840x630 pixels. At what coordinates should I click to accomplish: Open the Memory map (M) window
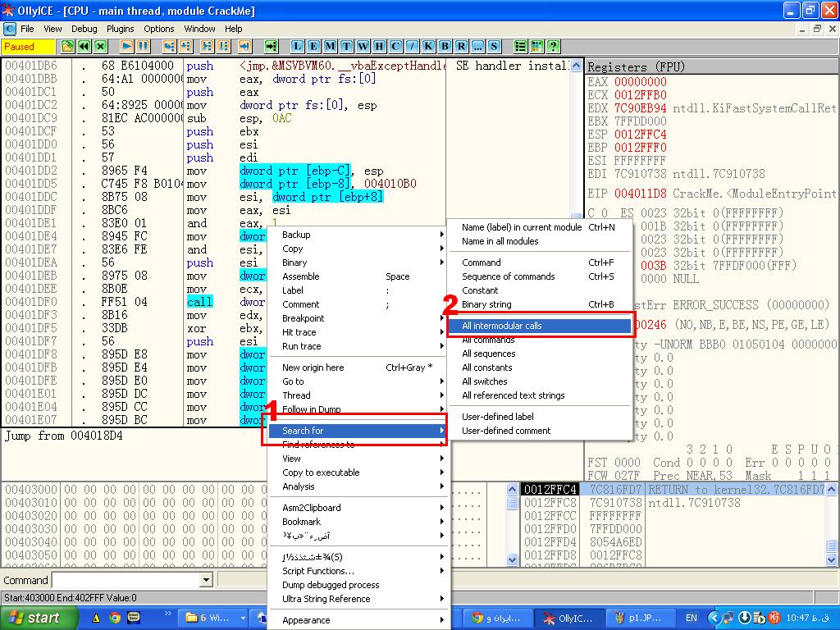point(330,47)
